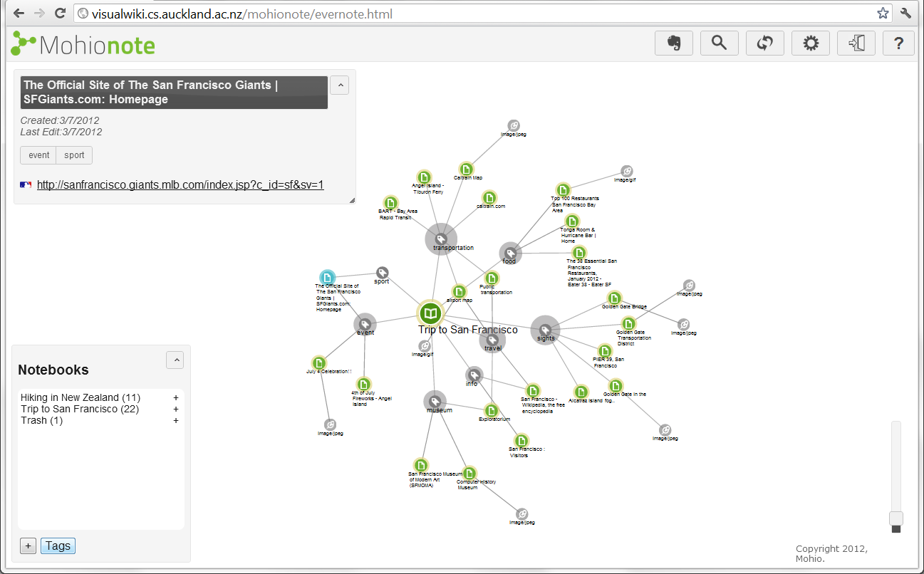Click the logout door icon button

point(856,43)
